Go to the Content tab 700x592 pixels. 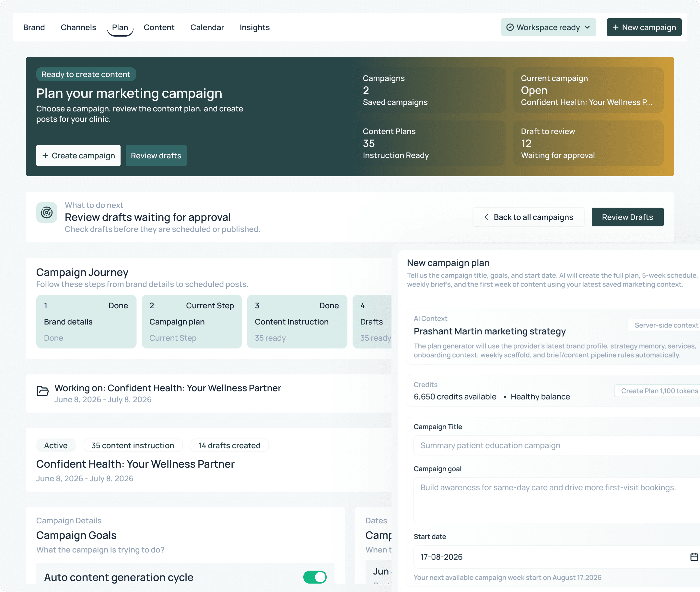click(x=159, y=27)
